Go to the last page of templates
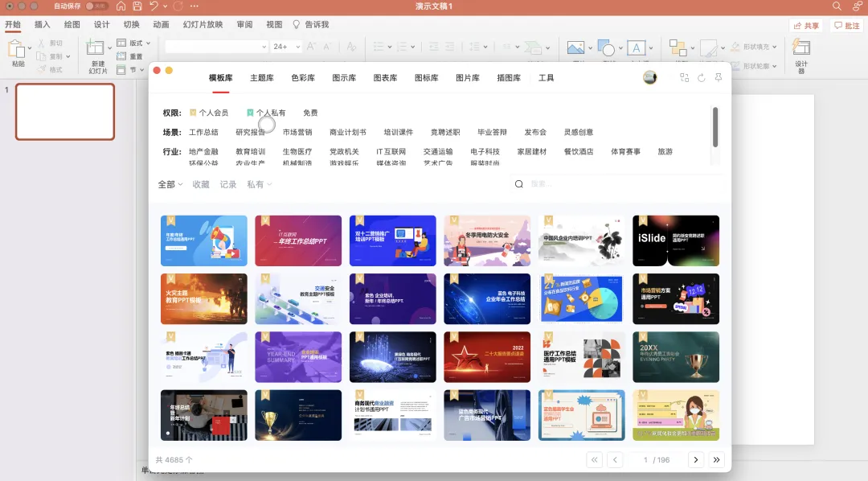This screenshot has height=481, width=868. 716,459
